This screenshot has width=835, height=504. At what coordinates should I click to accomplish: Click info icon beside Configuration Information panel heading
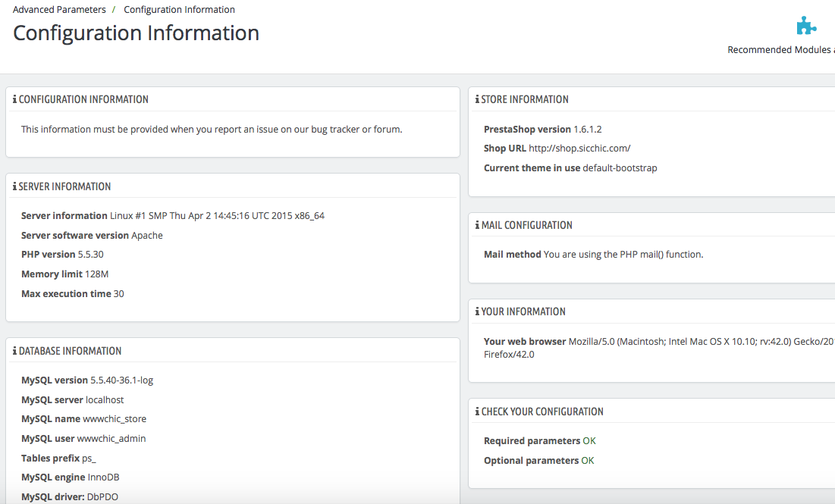14,99
